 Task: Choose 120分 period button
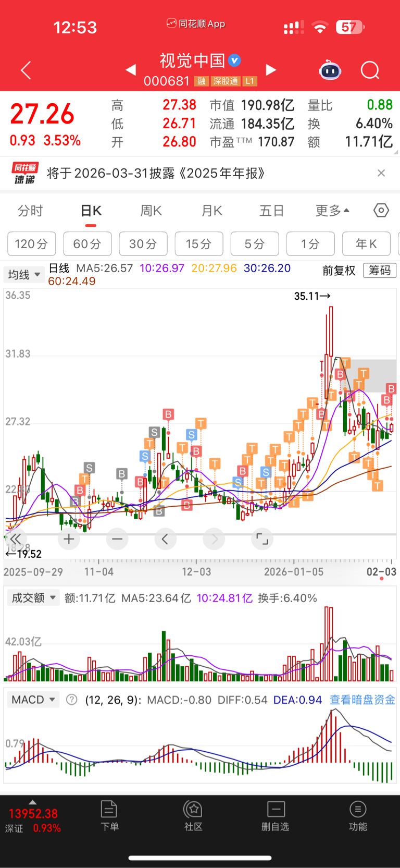31,243
